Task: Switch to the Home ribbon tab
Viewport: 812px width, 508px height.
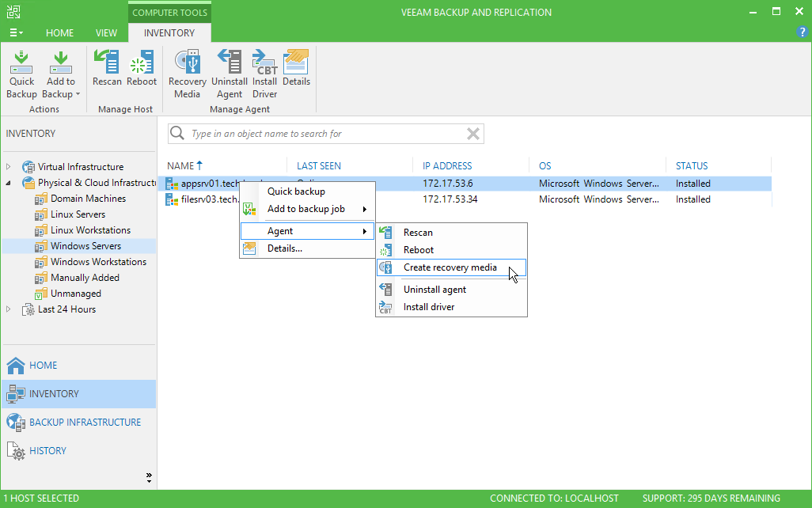Action: 59,32
